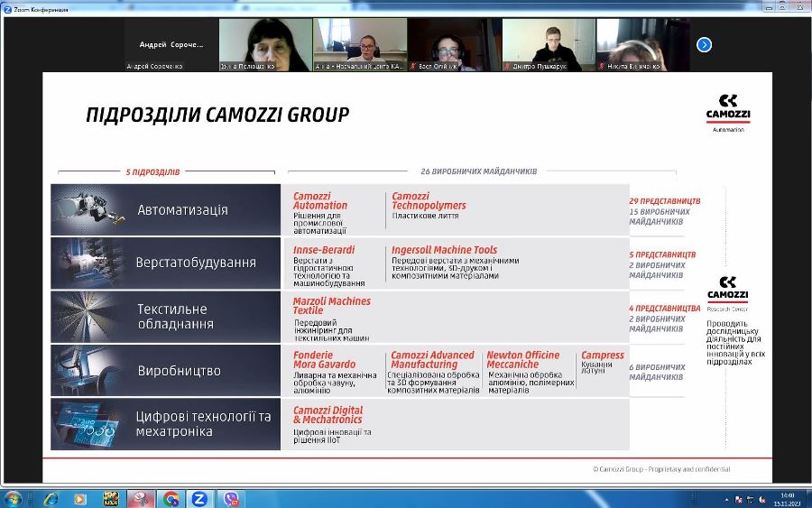Open Viber from the taskbar
Image resolution: width=812 pixels, height=508 pixels.
[230, 499]
